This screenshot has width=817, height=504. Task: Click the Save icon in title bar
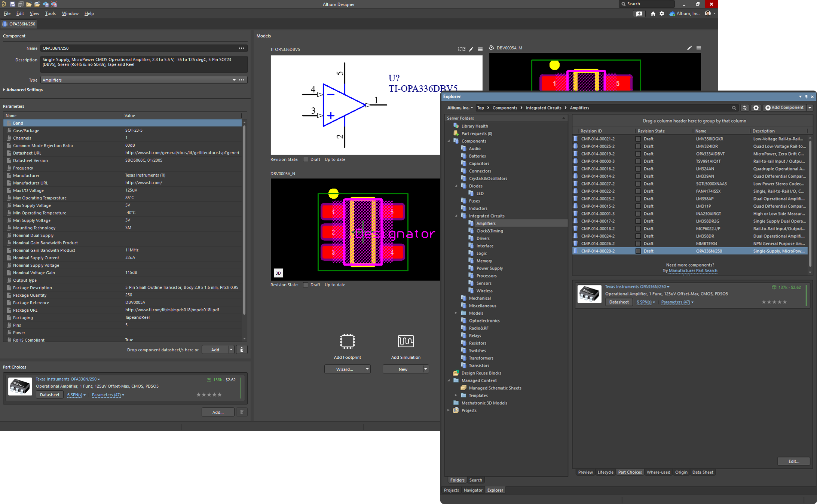12,4
